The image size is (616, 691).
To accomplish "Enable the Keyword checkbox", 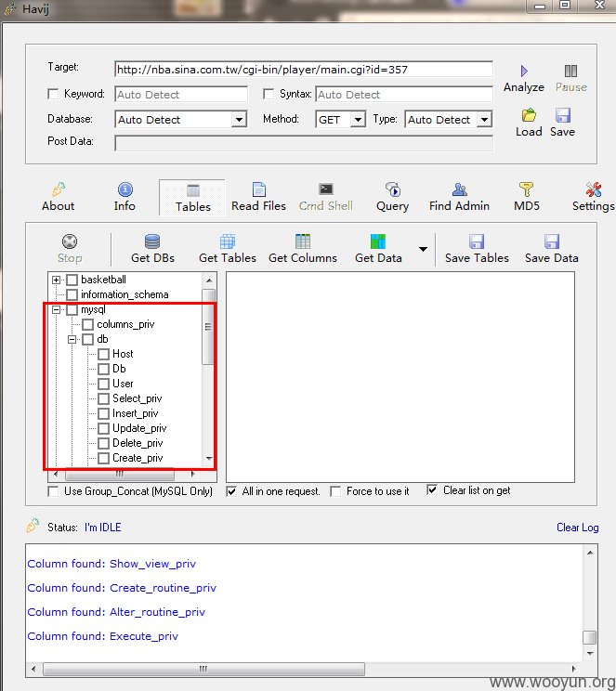I will tap(53, 95).
